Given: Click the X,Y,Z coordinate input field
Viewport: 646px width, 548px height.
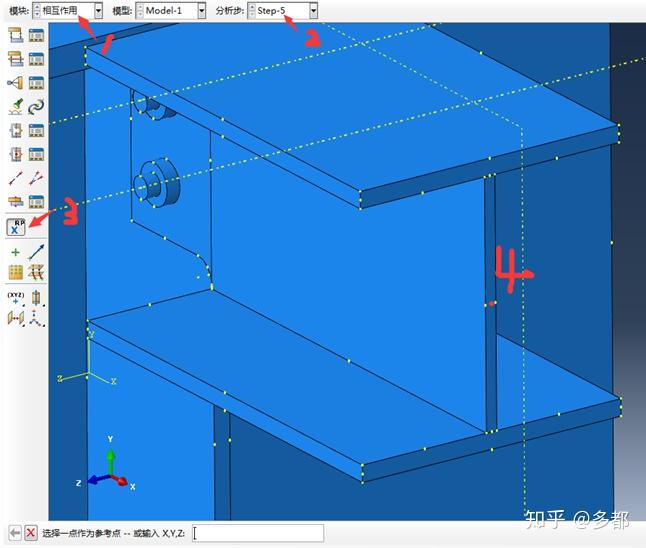Looking at the screenshot, I should 258,533.
